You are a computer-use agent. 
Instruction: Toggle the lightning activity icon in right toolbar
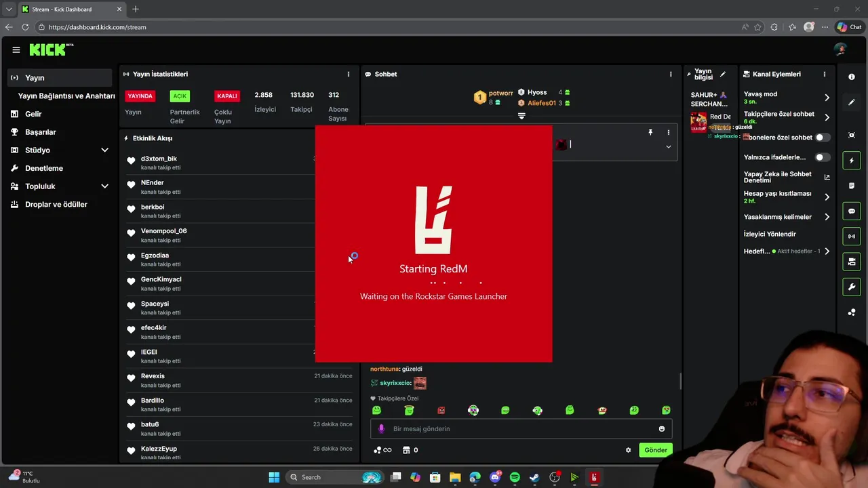click(852, 161)
